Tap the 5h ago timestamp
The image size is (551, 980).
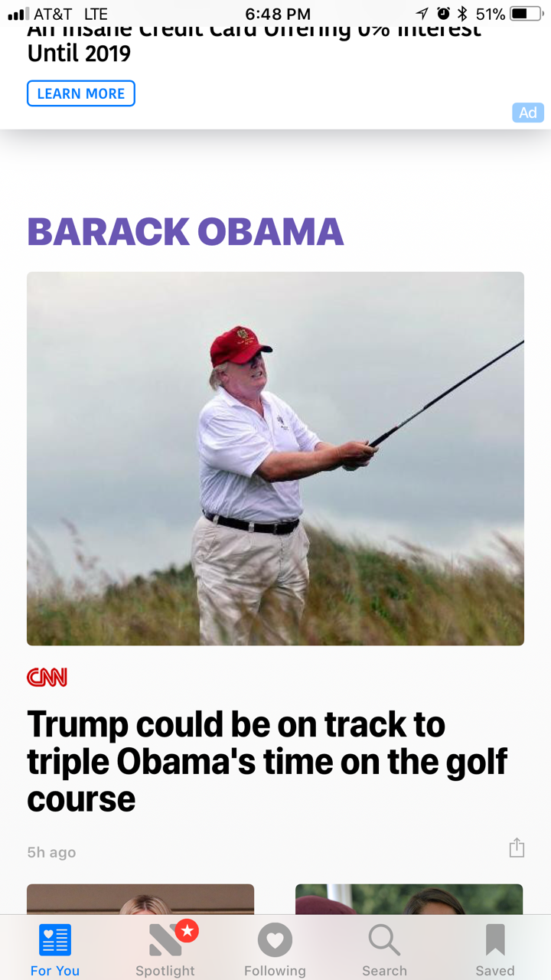click(51, 852)
